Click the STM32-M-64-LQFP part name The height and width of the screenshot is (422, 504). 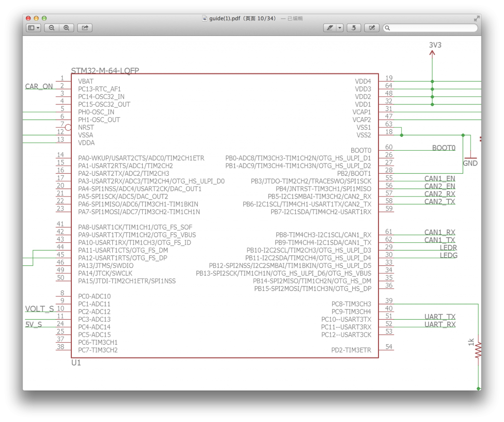[x=105, y=70]
